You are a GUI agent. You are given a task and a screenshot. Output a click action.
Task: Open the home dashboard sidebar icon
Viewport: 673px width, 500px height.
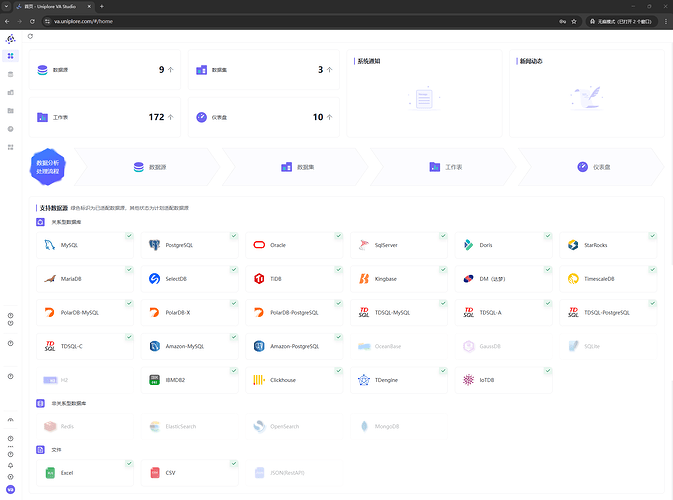tap(10, 56)
